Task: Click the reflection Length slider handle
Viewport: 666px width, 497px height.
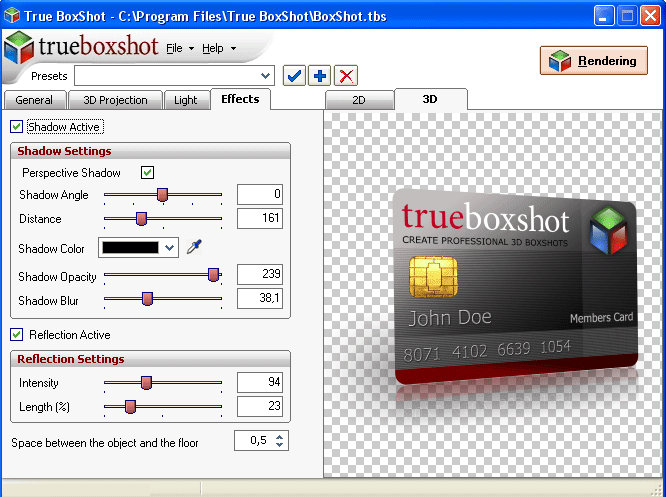Action: 130,407
